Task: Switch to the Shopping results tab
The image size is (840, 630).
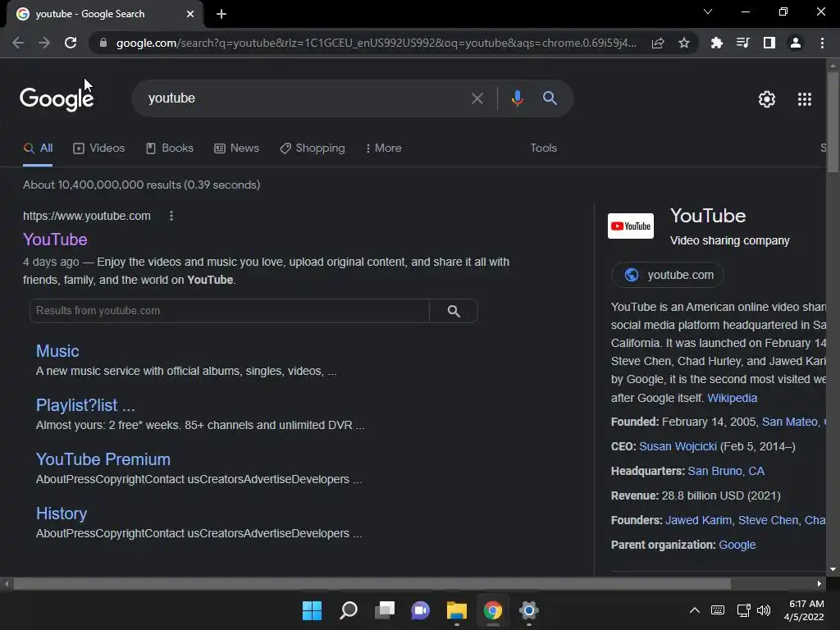Action: pos(313,148)
